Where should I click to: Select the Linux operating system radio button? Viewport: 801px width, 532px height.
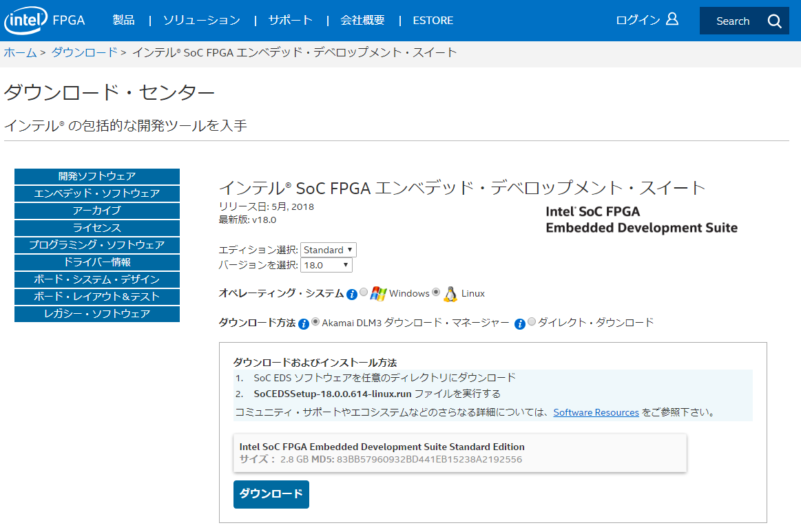coord(436,292)
